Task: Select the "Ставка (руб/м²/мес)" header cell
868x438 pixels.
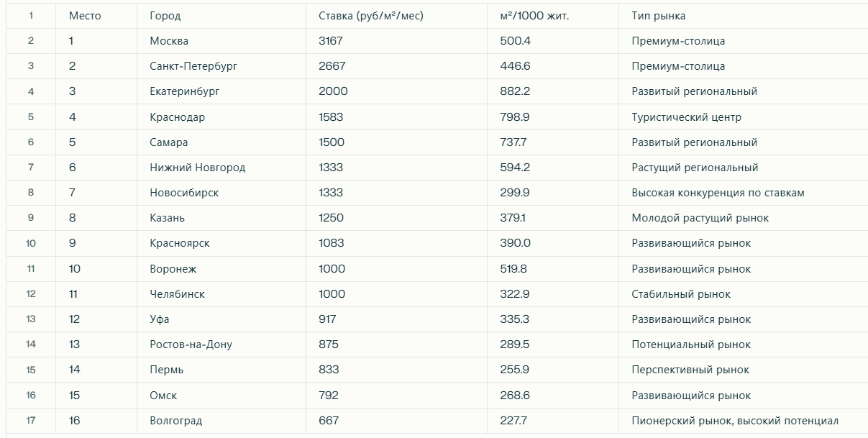Action: pyautogui.click(x=370, y=16)
